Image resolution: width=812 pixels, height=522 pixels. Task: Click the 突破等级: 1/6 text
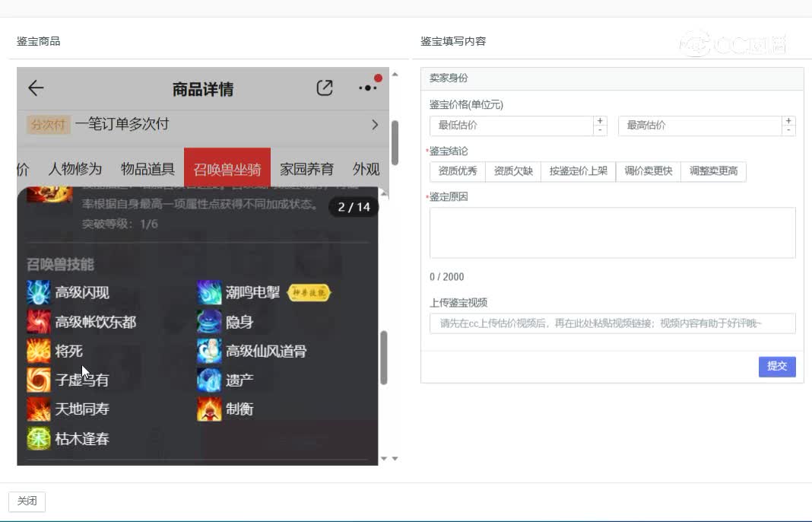pos(119,224)
